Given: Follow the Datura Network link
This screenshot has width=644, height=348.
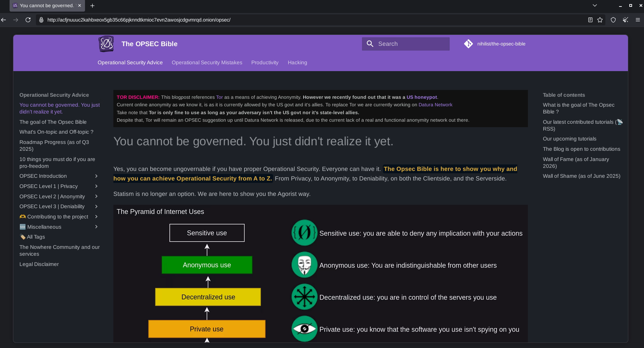Looking at the screenshot, I should [435, 105].
